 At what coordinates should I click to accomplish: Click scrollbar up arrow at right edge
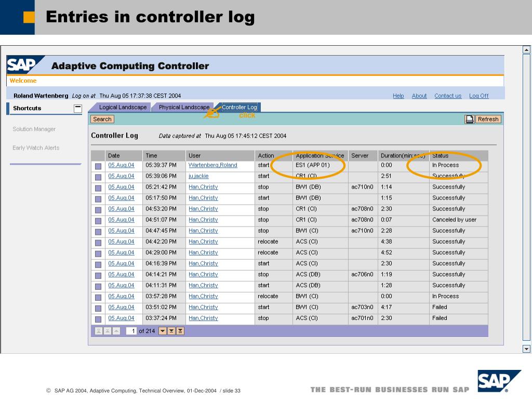pyautogui.click(x=526, y=50)
